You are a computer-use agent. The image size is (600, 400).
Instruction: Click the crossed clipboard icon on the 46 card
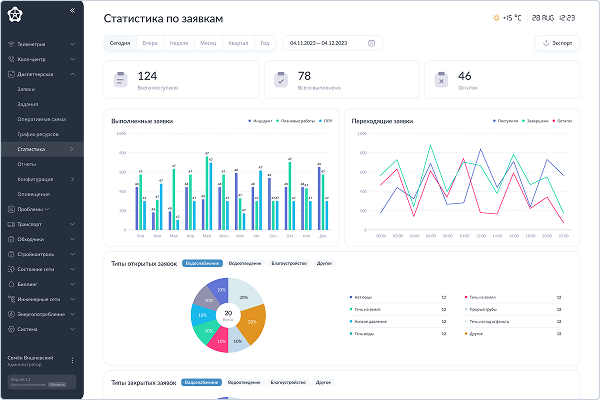pyautogui.click(x=441, y=80)
